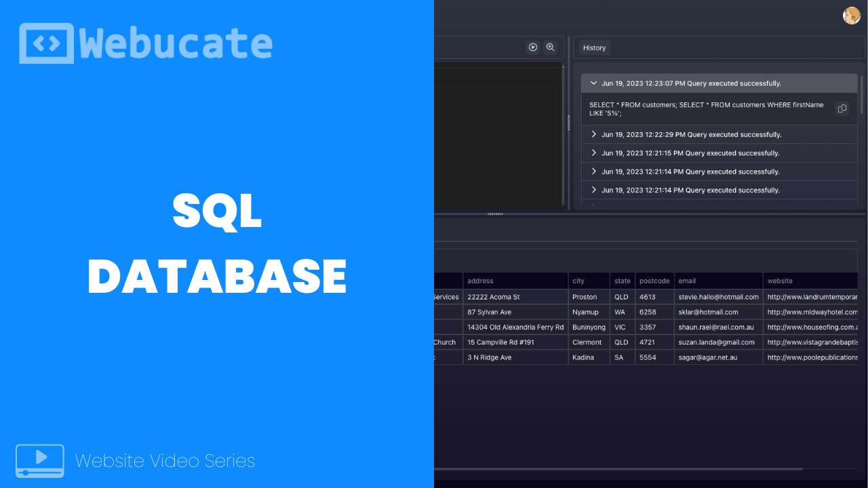Viewport: 868px width, 488px height.
Task: Select city cell 'Kadina'
Action: (589, 357)
